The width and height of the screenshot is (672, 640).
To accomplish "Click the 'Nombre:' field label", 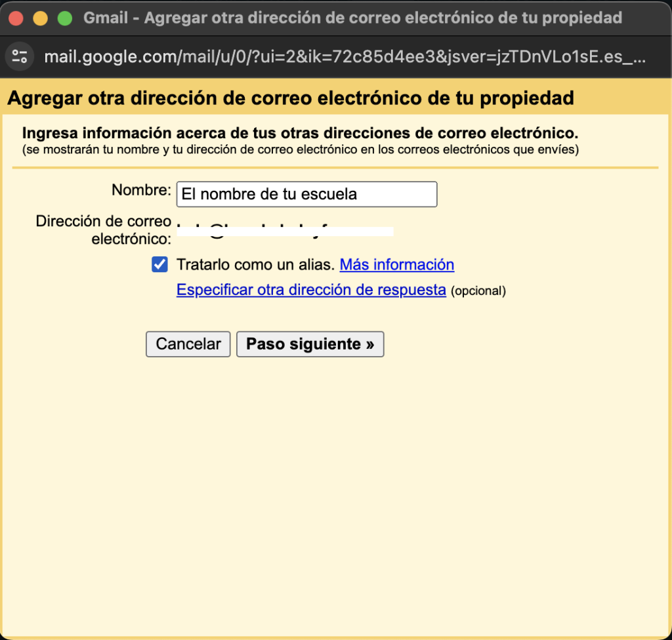I will pos(141,190).
